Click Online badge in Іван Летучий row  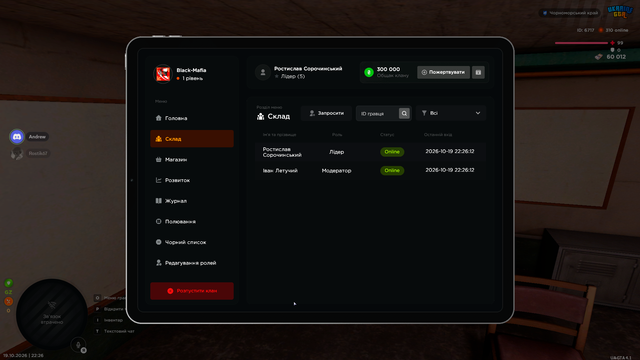(392, 171)
